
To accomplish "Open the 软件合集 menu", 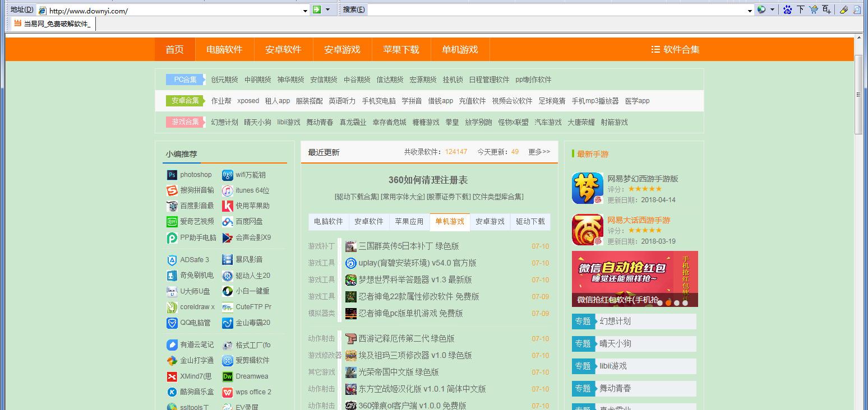I will point(675,49).
